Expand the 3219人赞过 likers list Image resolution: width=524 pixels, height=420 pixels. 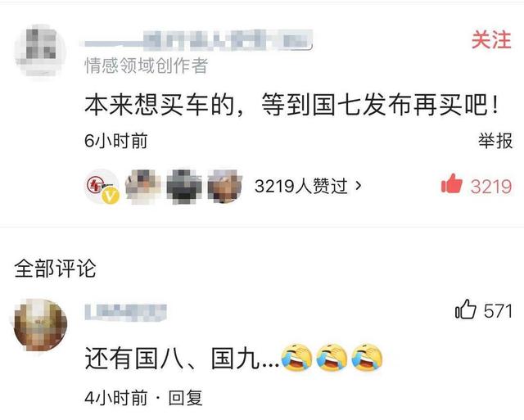308,186
